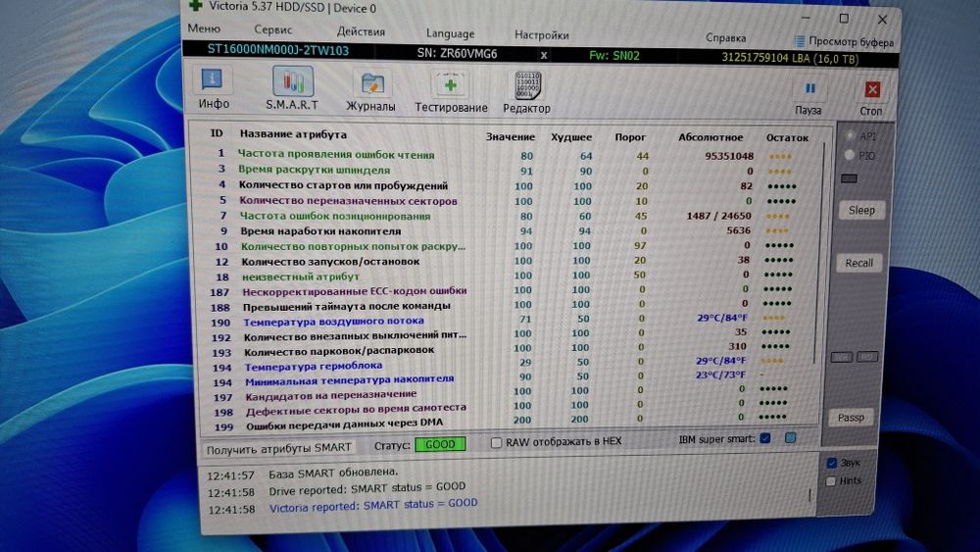Click the SMART table vertical scrollbar
Image resolution: width=980 pixels, height=552 pixels.
[x=819, y=253]
